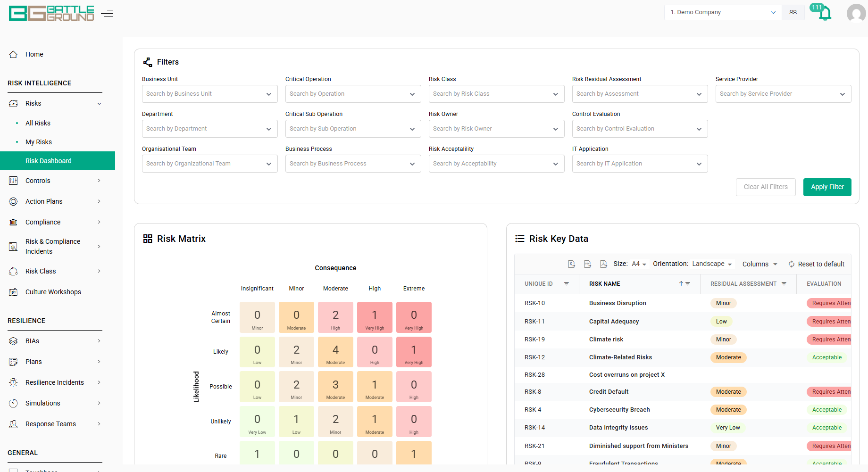Image resolution: width=868 pixels, height=472 pixels.
Task: Export Risk Key Data to Excel icon
Action: click(571, 264)
